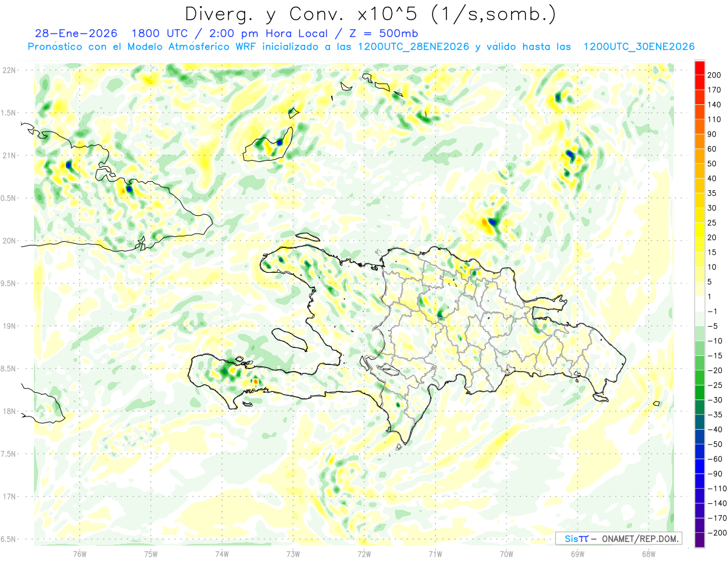This screenshot has width=728, height=562.
Task: Click the title 'Diverg. y Conv. x10^5 (1/s,somb.)'
Action: 370,13
